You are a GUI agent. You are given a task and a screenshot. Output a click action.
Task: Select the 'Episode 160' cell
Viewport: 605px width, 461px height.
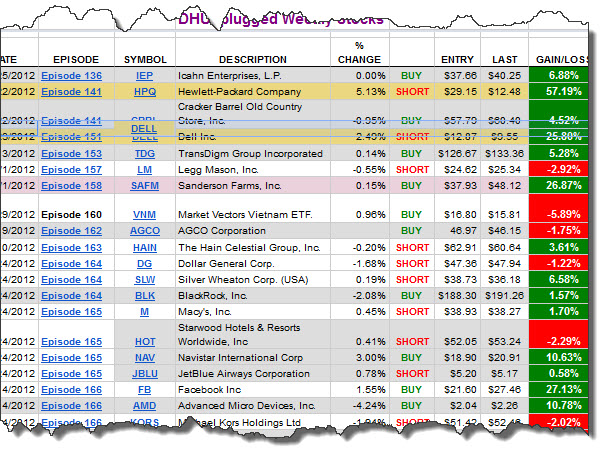click(x=76, y=208)
